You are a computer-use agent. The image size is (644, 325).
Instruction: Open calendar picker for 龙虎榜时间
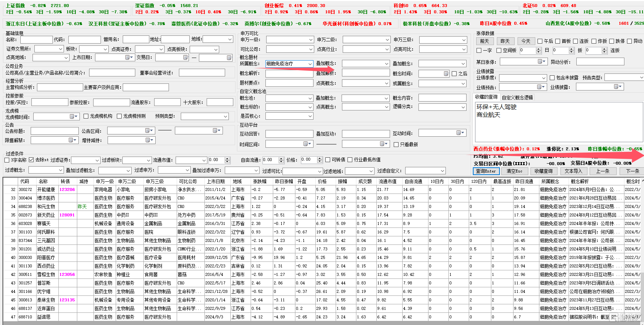point(74,116)
